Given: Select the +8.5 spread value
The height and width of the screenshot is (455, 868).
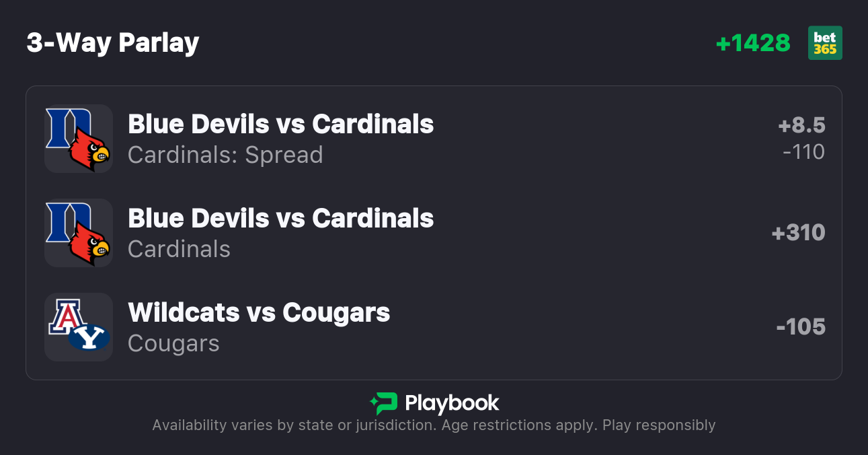Looking at the screenshot, I should 801,125.
